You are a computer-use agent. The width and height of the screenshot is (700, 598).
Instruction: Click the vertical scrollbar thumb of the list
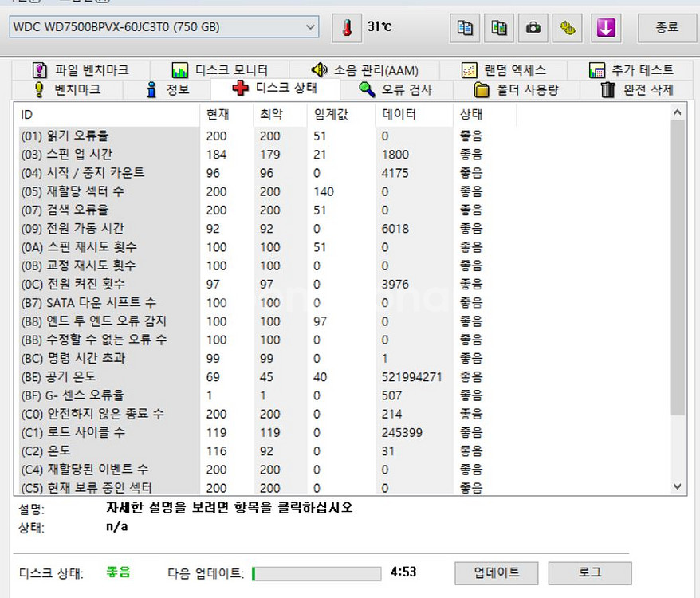pyautogui.click(x=677, y=267)
